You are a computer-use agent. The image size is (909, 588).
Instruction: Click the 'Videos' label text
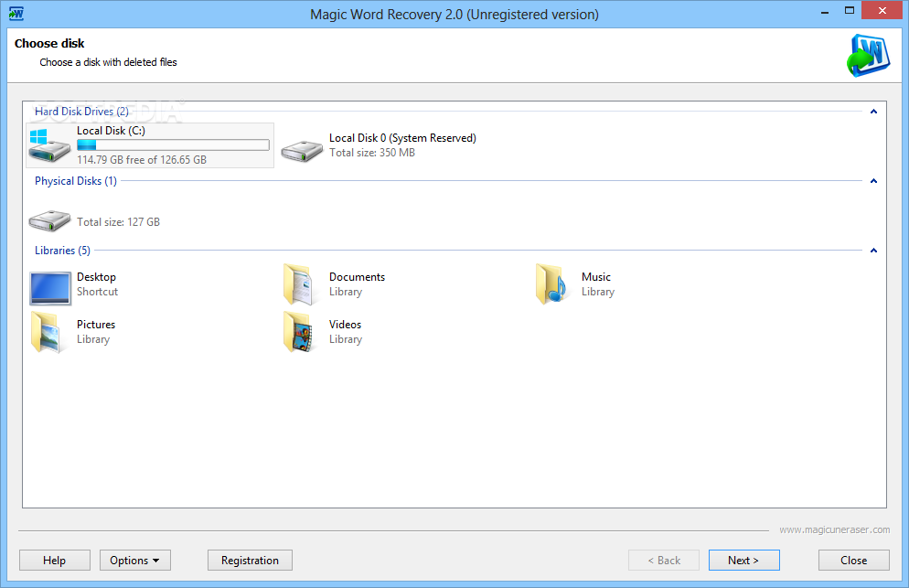click(345, 325)
